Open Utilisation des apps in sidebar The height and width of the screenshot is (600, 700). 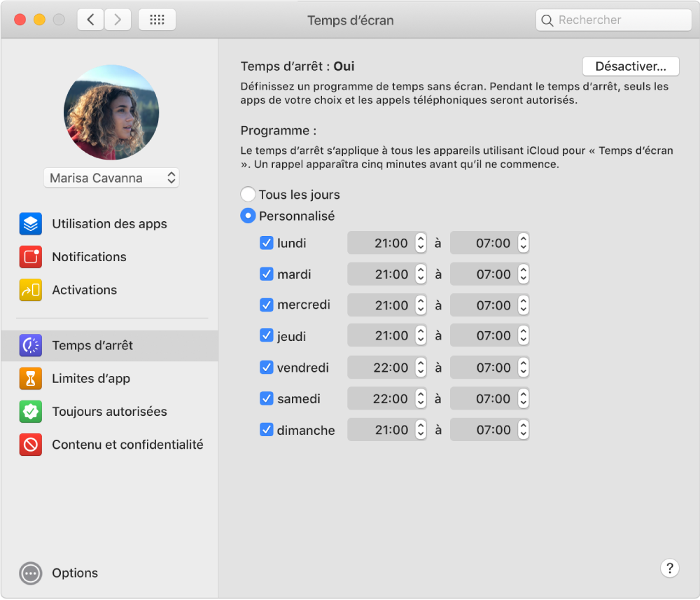pos(109,223)
